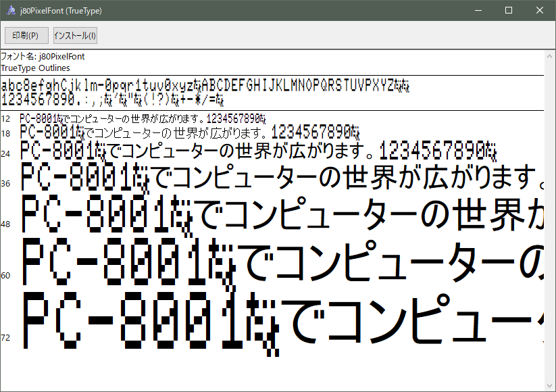The width and height of the screenshot is (556, 392).
Task: Click the size label 60
Action: pos(5,275)
